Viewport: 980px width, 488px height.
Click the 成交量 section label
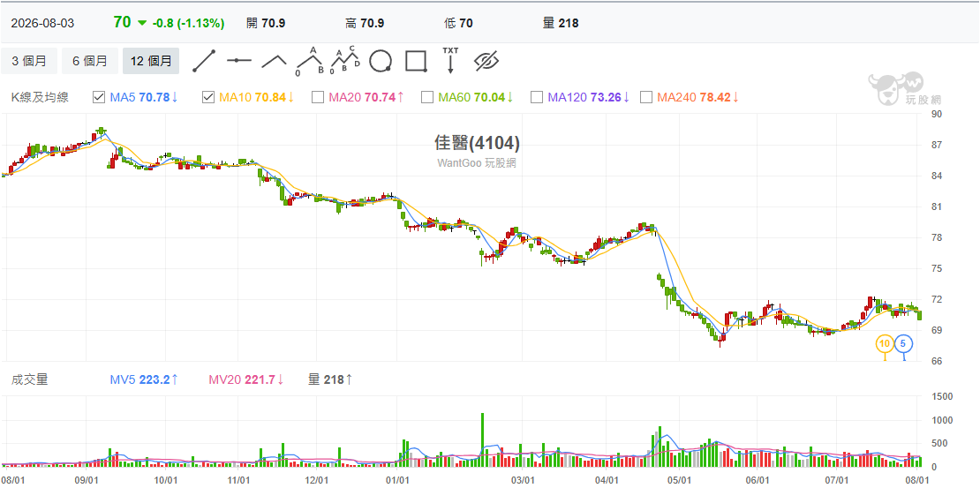pyautogui.click(x=29, y=379)
